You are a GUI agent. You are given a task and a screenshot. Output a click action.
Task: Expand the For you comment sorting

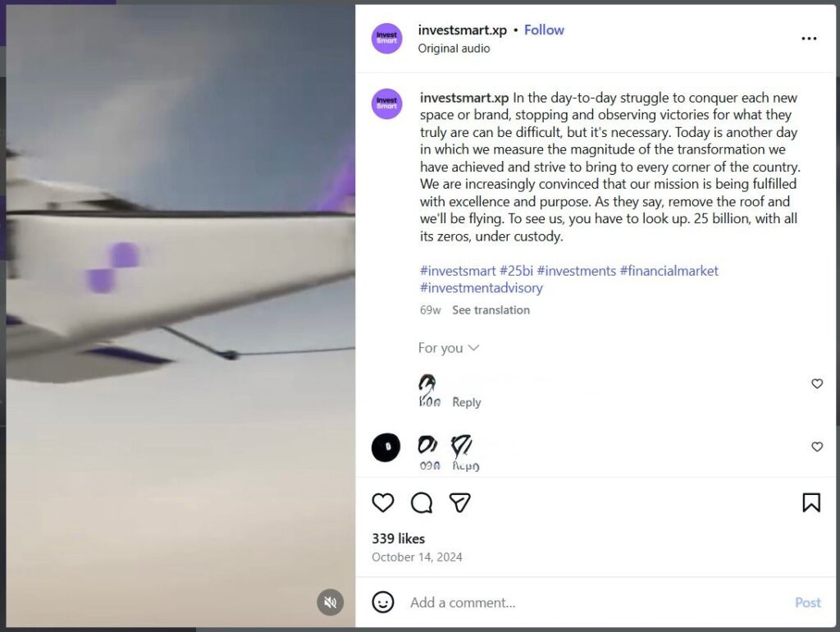pyautogui.click(x=449, y=348)
